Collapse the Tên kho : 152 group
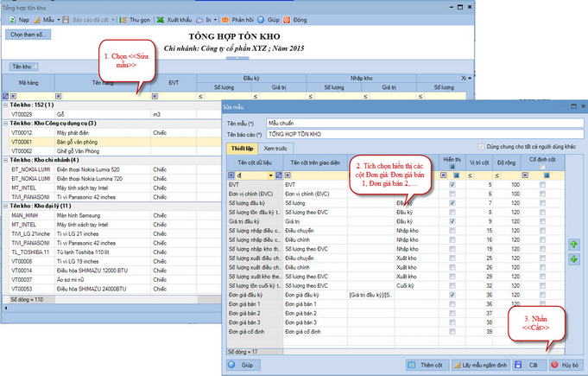588x376 pixels. [x=6, y=105]
